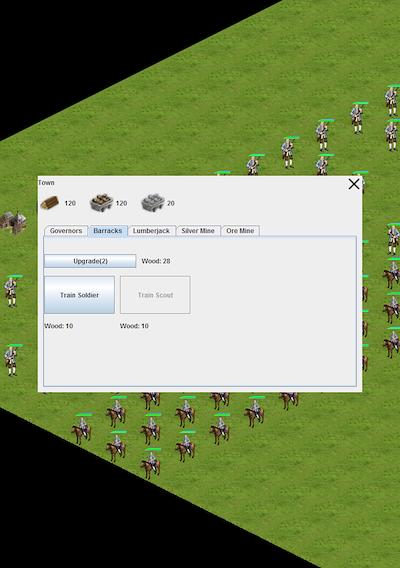Switch to the Governors tab

66,231
